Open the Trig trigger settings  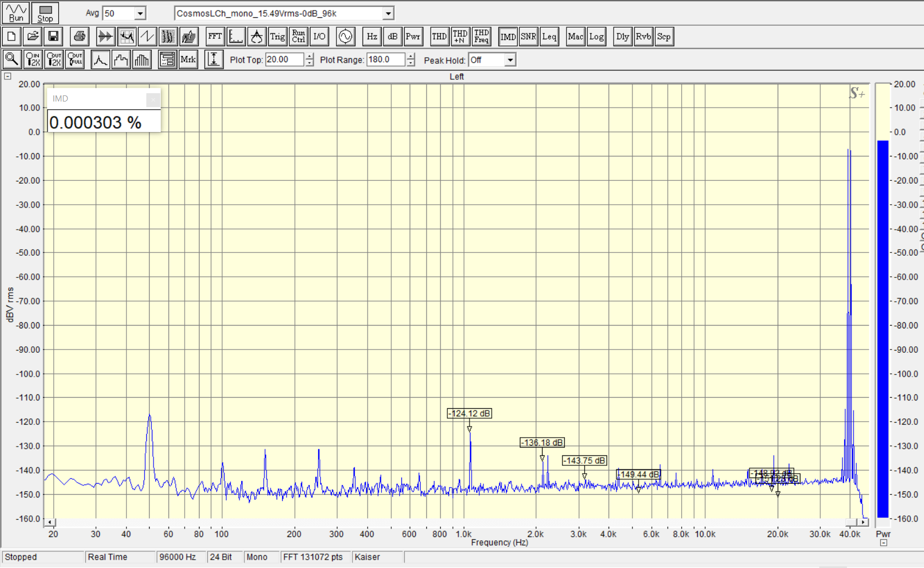(x=278, y=37)
